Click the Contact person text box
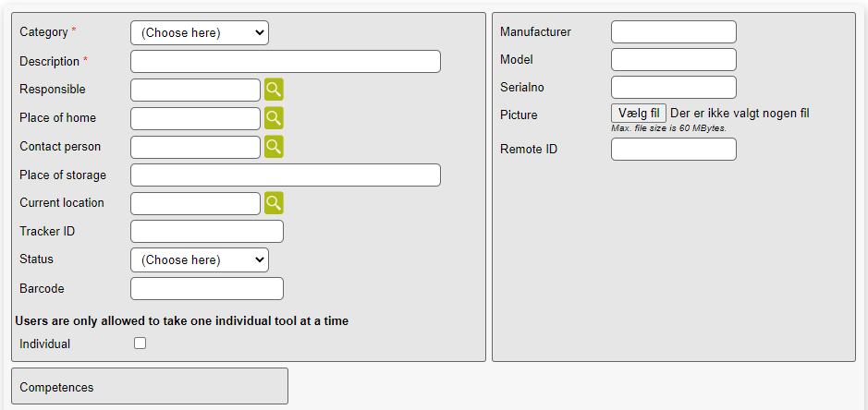Screen dimensions: 868x410 pyautogui.click(x=195, y=147)
